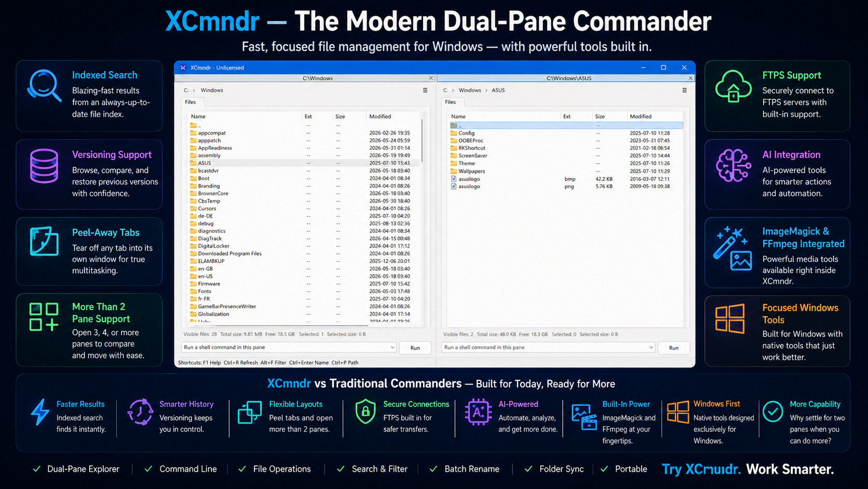868x489 pixels.
Task: Select the ASUS folder in left pane
Action: coord(304,163)
